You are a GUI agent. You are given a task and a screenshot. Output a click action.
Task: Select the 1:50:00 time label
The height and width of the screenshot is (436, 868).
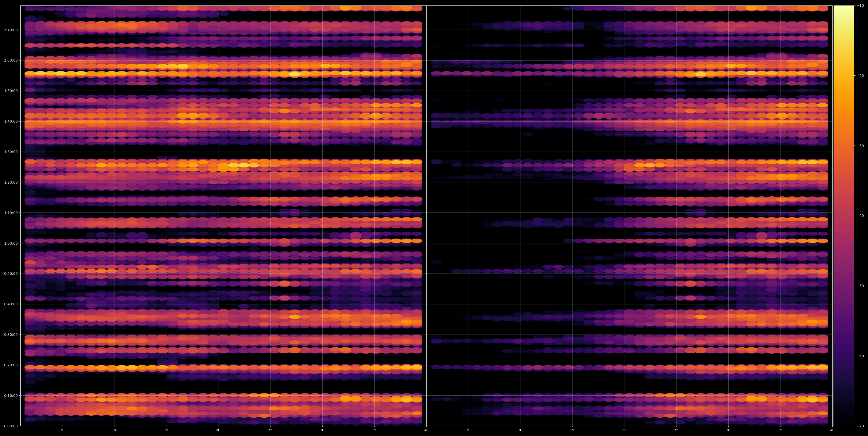(x=11, y=91)
